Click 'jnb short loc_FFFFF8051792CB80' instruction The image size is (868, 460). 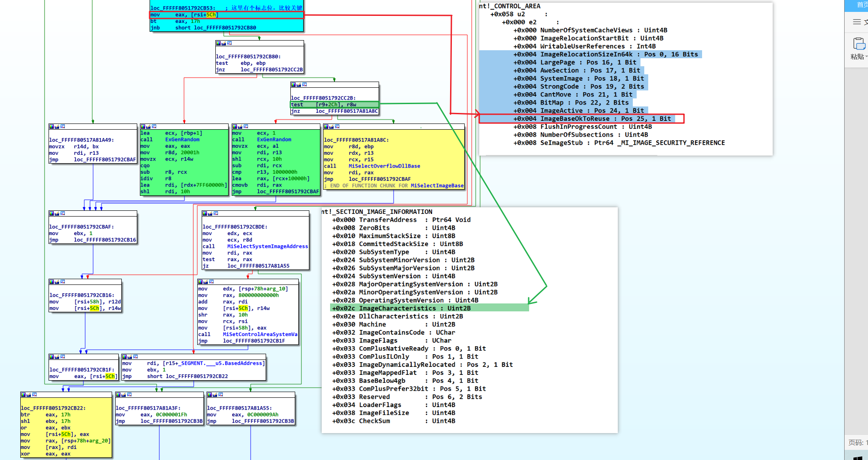pos(203,28)
